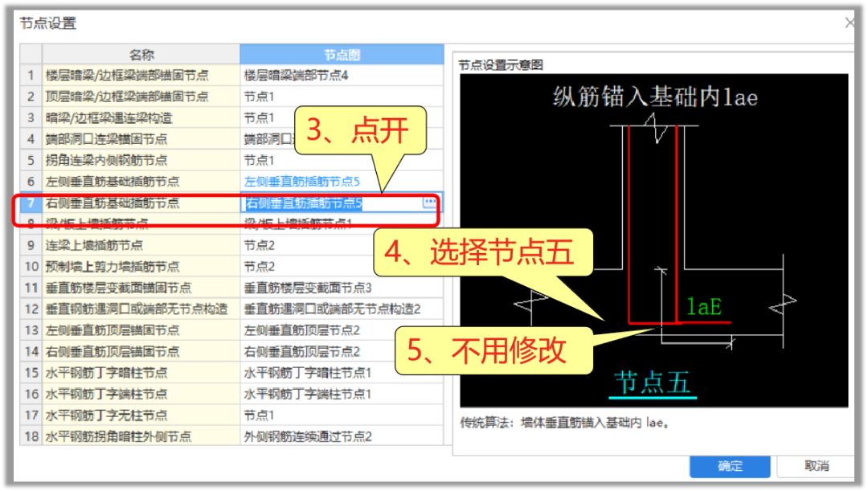This screenshot has width=868, height=491.
Task: Select row 右侧垂直筋顶层锚固节点
Action: 141,351
